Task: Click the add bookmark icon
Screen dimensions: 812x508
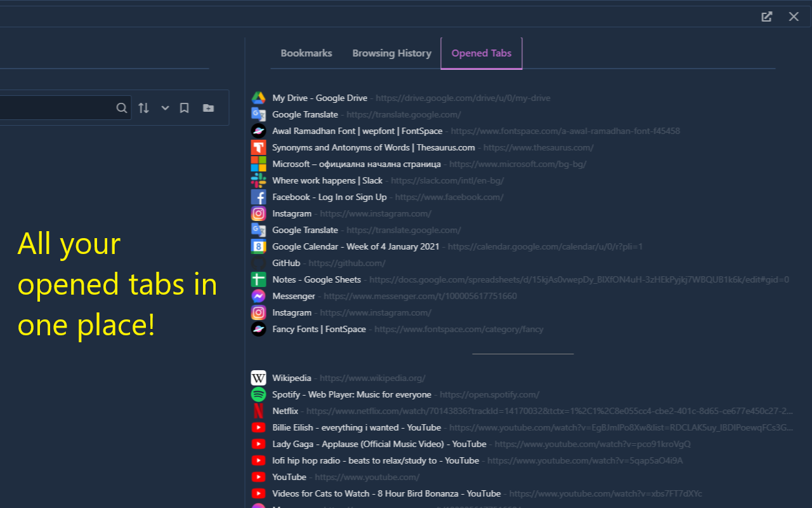Action: (x=185, y=108)
